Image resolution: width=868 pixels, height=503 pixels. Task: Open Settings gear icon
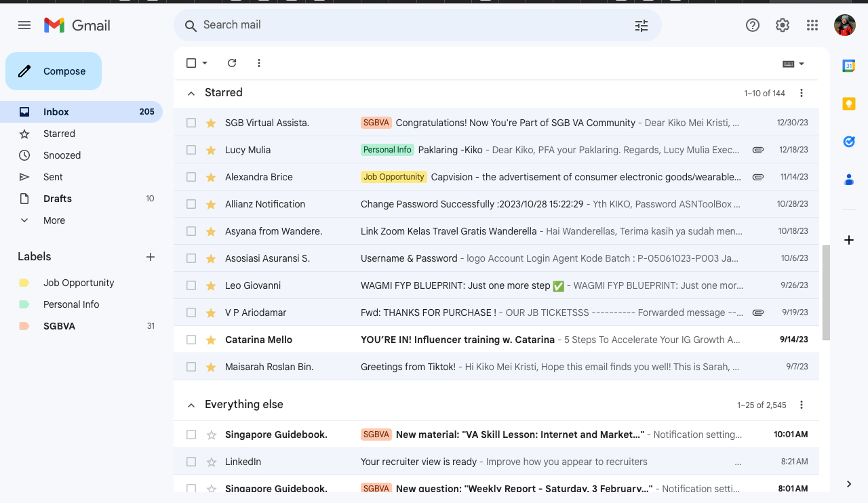click(x=783, y=25)
